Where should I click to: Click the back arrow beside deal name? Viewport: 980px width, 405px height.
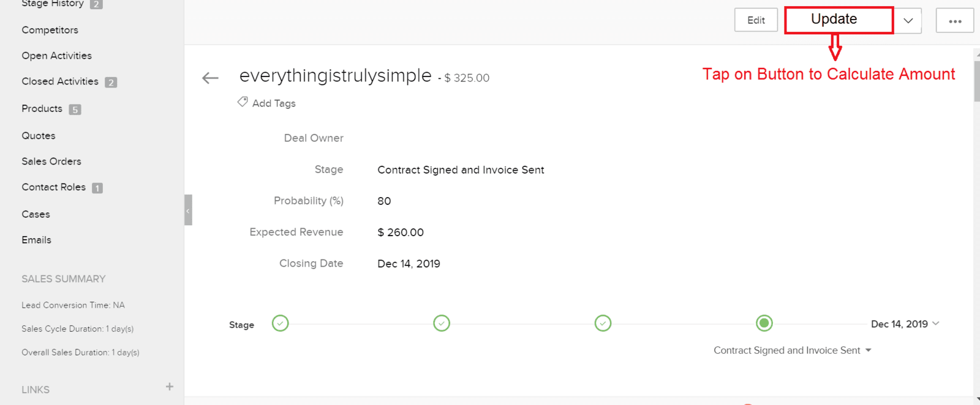[210, 78]
